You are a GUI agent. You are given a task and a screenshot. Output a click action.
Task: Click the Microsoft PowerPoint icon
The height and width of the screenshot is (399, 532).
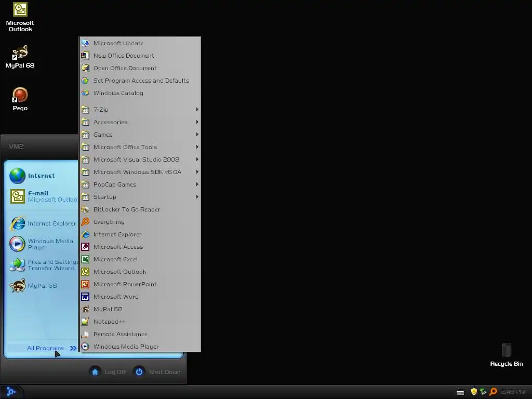point(85,284)
